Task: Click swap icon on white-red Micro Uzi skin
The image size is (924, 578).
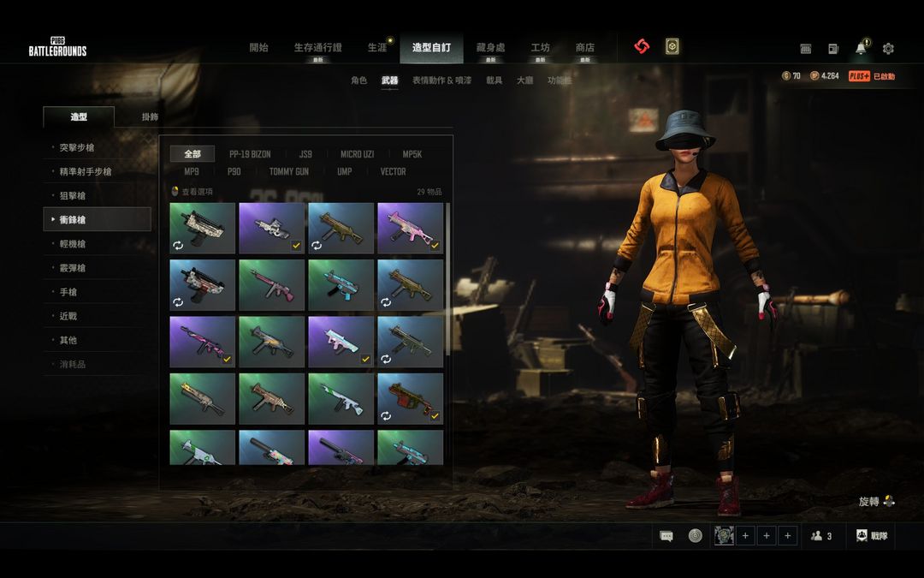Action: point(178,302)
